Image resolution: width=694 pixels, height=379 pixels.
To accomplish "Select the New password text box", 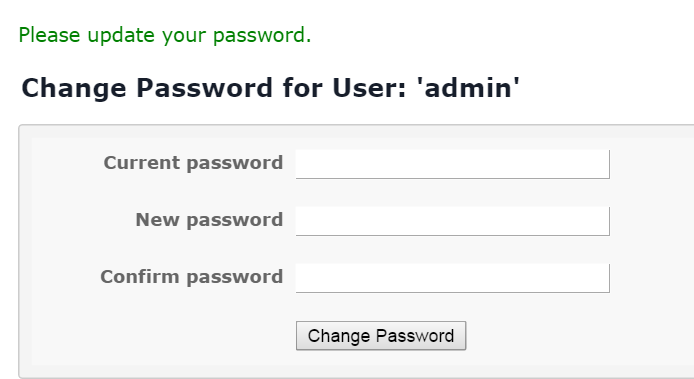I will (452, 221).
